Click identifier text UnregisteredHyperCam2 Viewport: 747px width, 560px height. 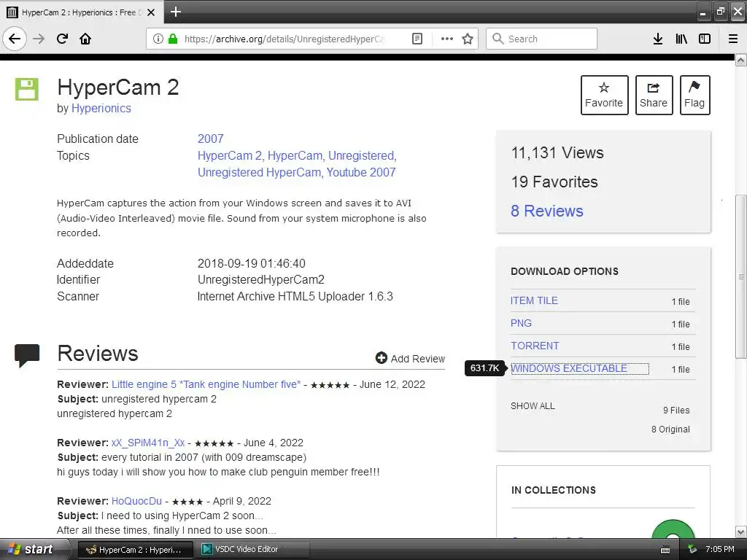261,279
